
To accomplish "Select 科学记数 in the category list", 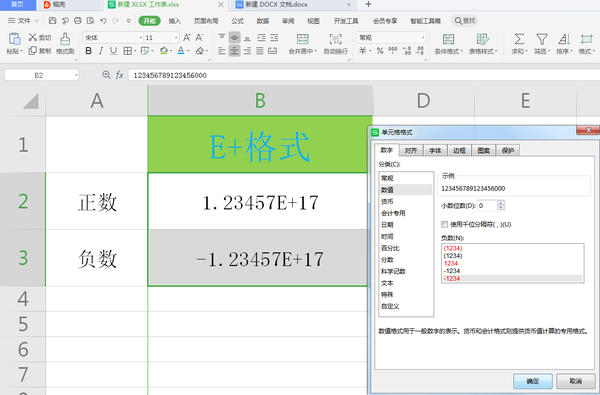I will [393, 271].
